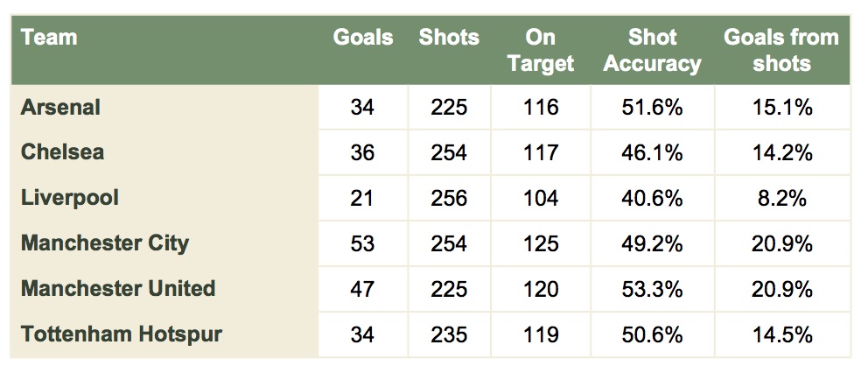Viewport: 868px width, 387px height.
Task: Select the Chelsea team row label
Action: (63, 152)
